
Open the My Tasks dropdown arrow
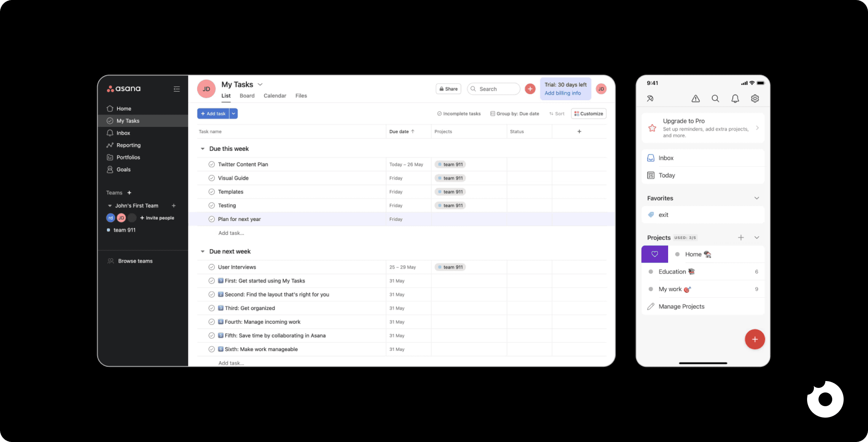click(260, 84)
